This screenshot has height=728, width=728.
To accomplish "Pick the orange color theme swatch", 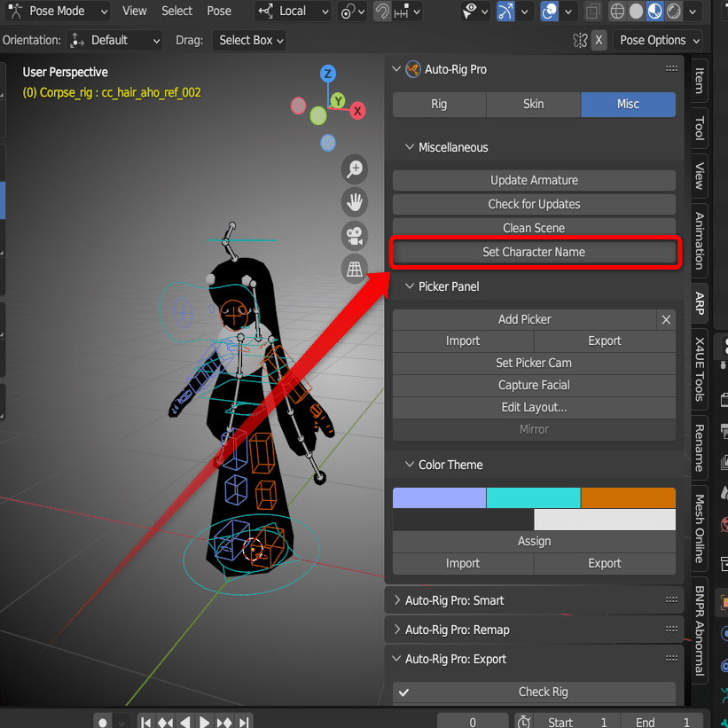I will 628,497.
